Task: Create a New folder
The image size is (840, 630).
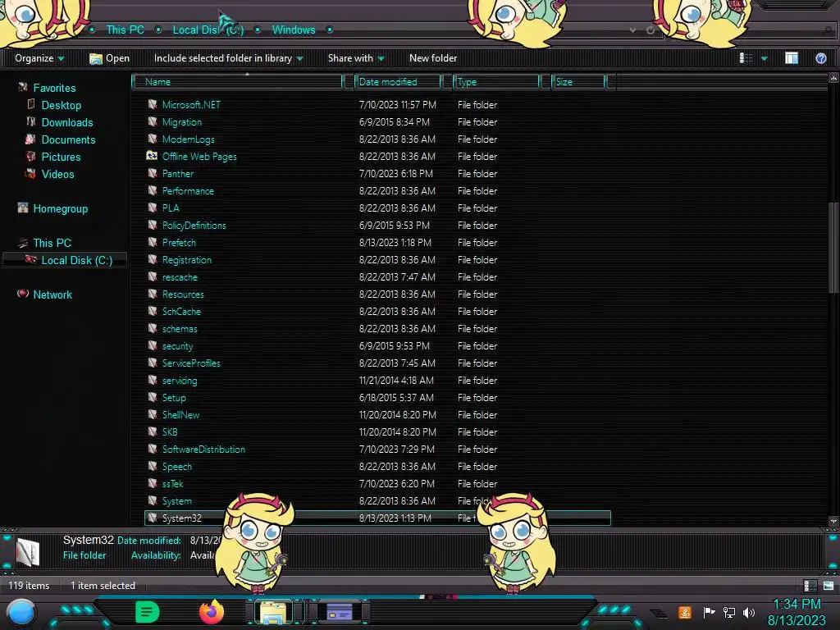Action: click(433, 58)
